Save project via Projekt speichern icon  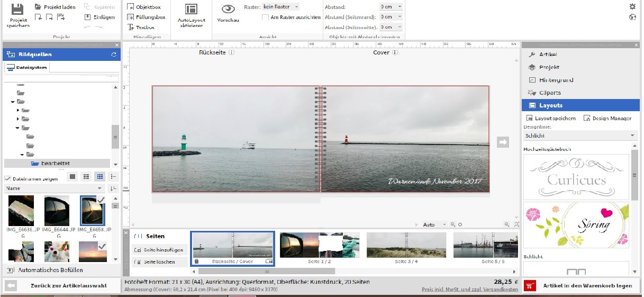click(x=17, y=15)
